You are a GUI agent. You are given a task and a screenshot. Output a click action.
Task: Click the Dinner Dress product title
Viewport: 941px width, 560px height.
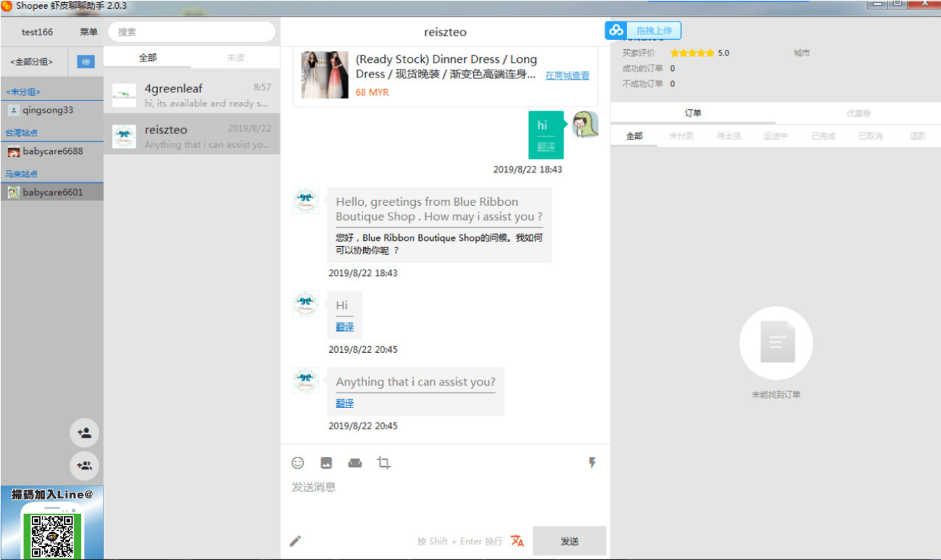pyautogui.click(x=446, y=66)
